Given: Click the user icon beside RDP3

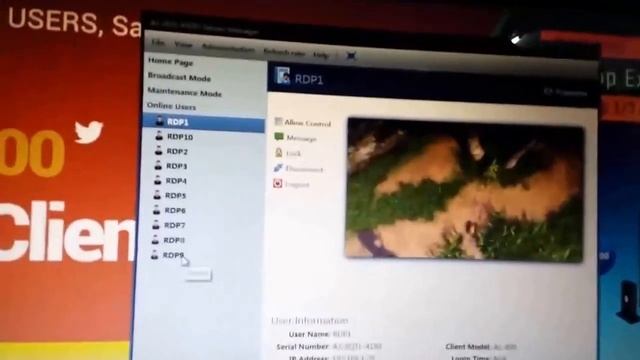Looking at the screenshot, I should (158, 165).
